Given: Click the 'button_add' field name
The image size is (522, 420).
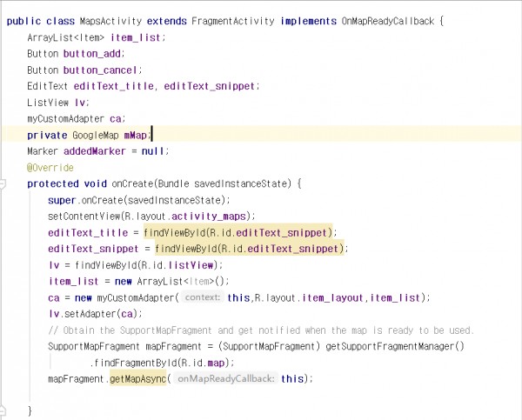Looking at the screenshot, I should [x=92, y=54].
